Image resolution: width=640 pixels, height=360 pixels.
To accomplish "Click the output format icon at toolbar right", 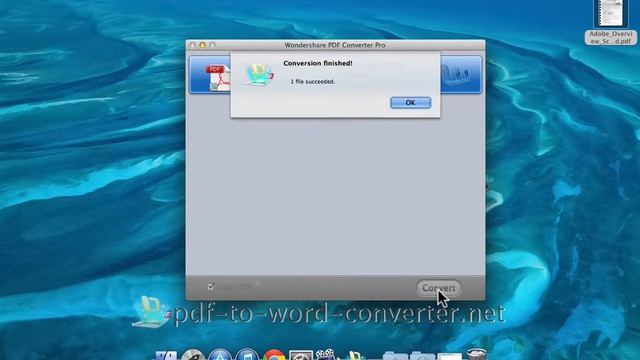I will [456, 75].
